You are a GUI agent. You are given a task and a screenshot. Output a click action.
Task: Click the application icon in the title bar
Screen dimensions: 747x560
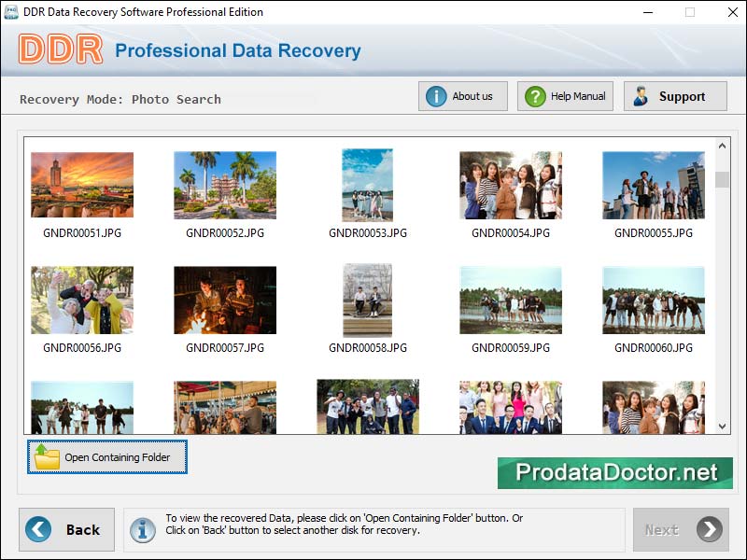click(x=11, y=12)
